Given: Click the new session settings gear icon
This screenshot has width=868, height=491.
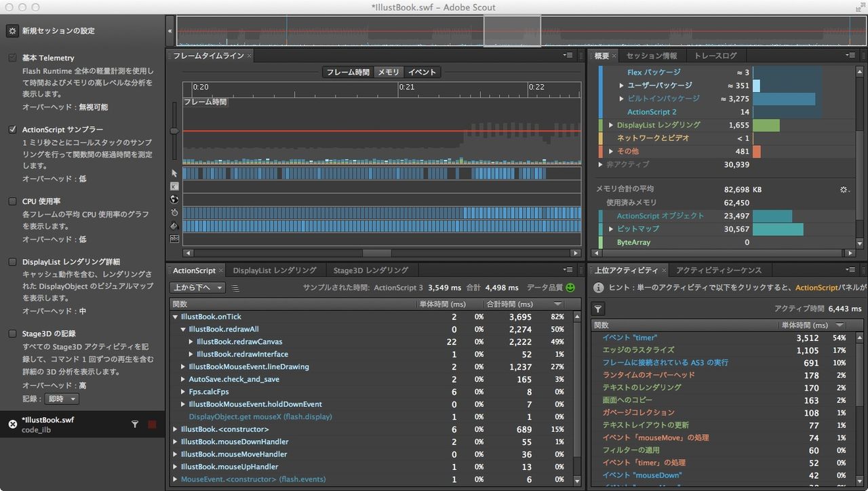Looking at the screenshot, I should click(12, 31).
